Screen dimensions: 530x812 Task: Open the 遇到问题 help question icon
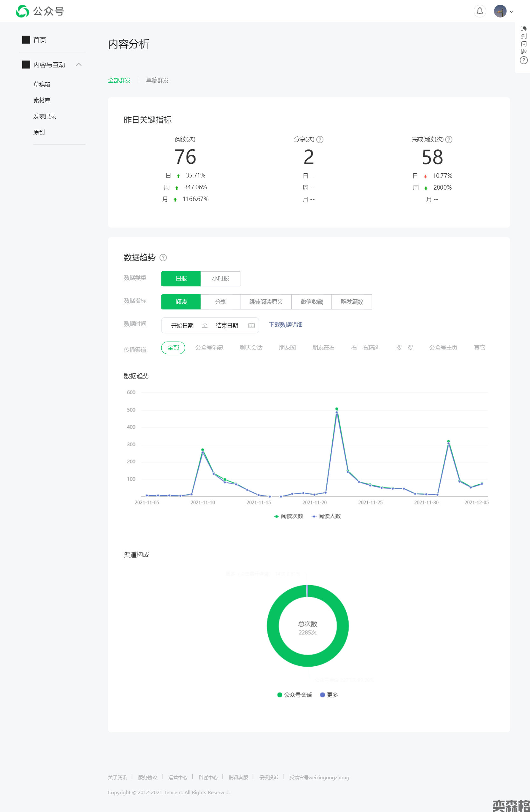523,60
